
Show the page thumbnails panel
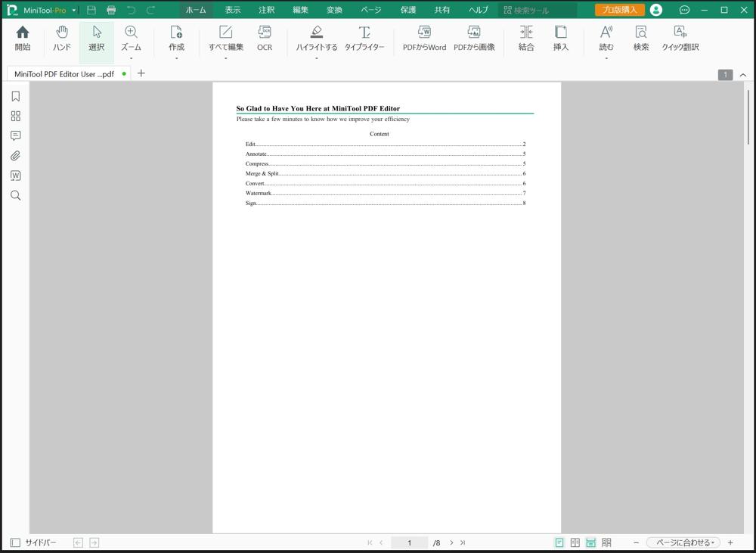coord(15,117)
